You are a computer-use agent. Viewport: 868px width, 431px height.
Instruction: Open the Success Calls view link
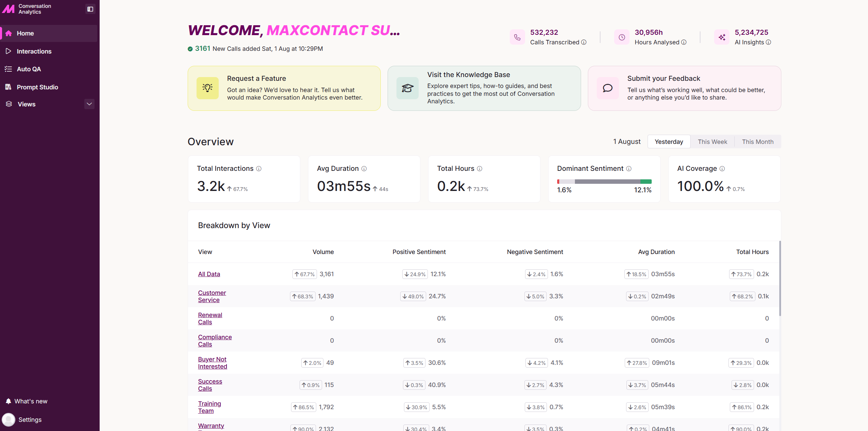click(210, 385)
